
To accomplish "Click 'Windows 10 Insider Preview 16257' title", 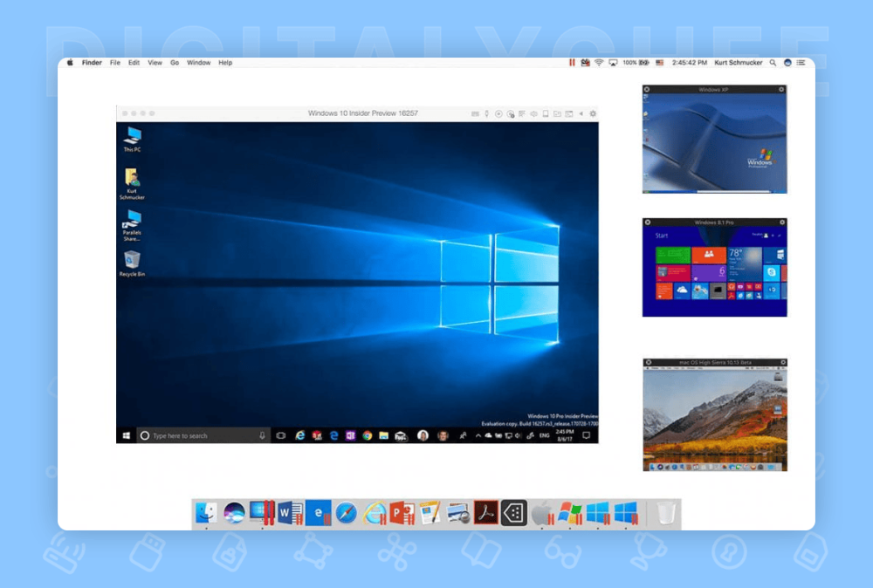I will pyautogui.click(x=363, y=113).
